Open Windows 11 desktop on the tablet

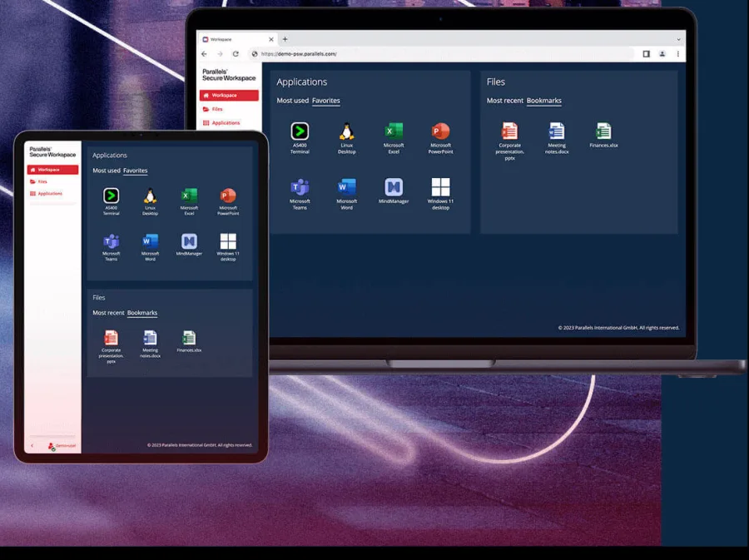coord(228,247)
